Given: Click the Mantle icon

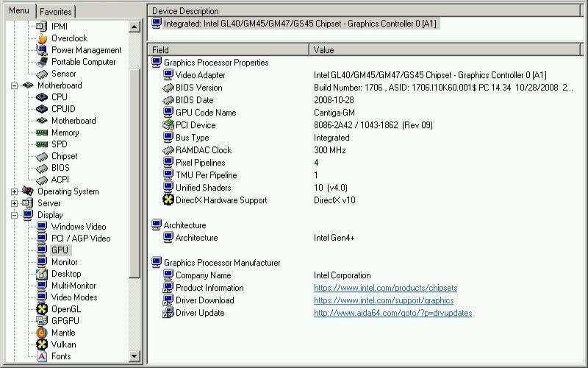Looking at the screenshot, I should click(42, 333).
